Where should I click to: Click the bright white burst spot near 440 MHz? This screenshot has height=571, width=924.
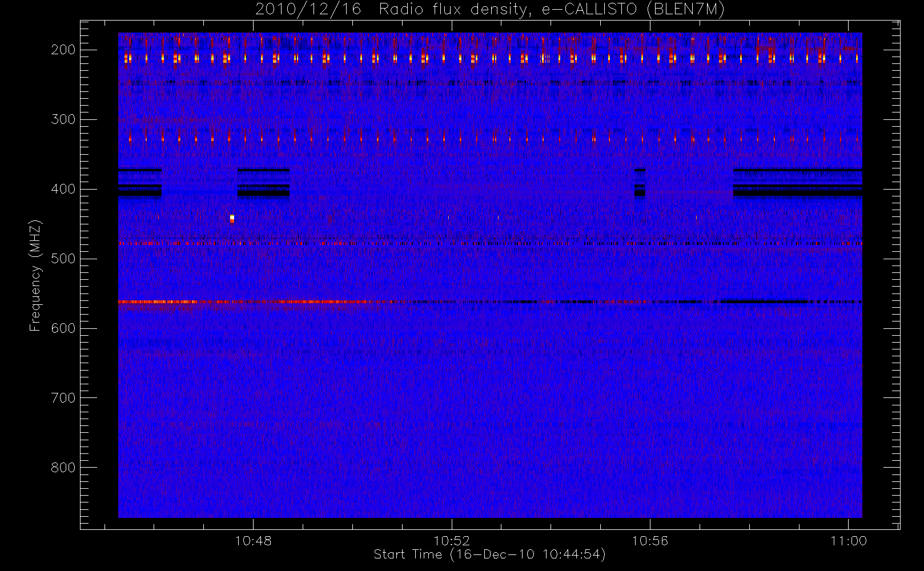coord(232,218)
